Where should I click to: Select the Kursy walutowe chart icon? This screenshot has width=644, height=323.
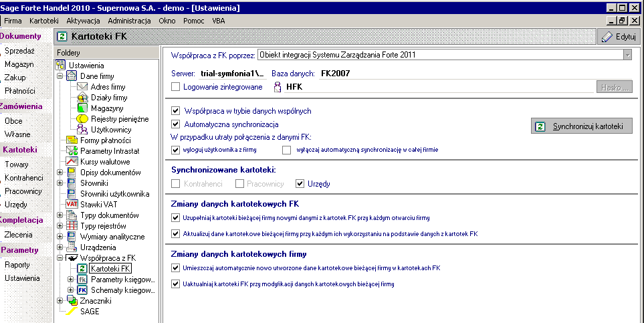pyautogui.click(x=72, y=162)
